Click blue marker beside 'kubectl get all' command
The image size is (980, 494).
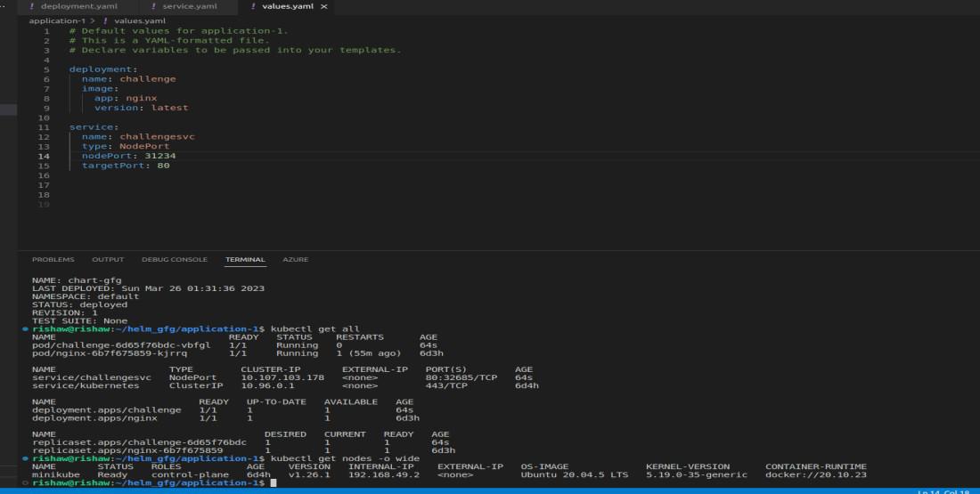pos(24,329)
